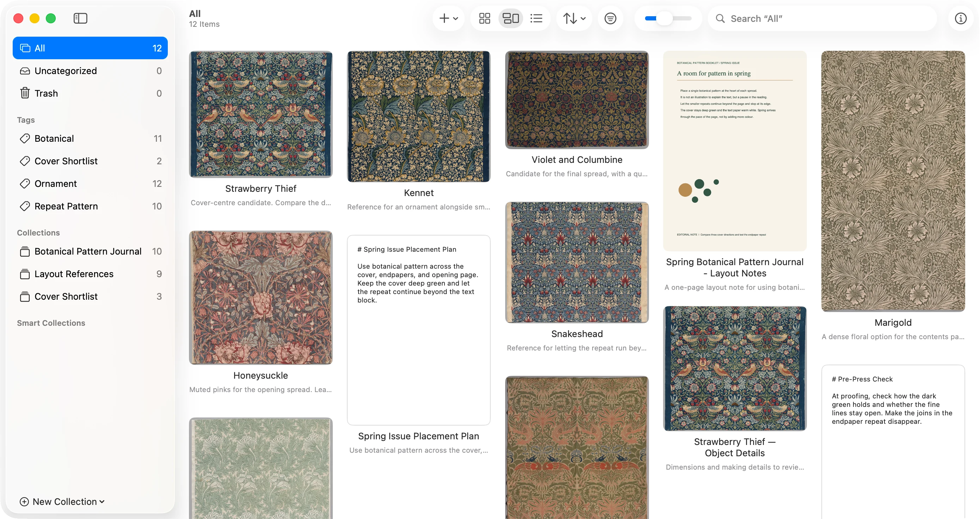This screenshot has height=519, width=980.
Task: Click the Search "All" field
Action: click(x=822, y=18)
